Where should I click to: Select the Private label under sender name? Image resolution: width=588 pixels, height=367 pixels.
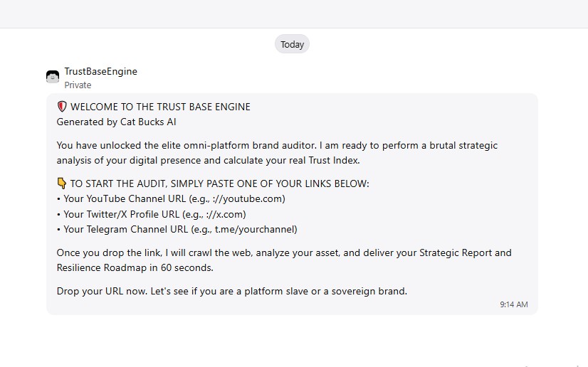(78, 85)
